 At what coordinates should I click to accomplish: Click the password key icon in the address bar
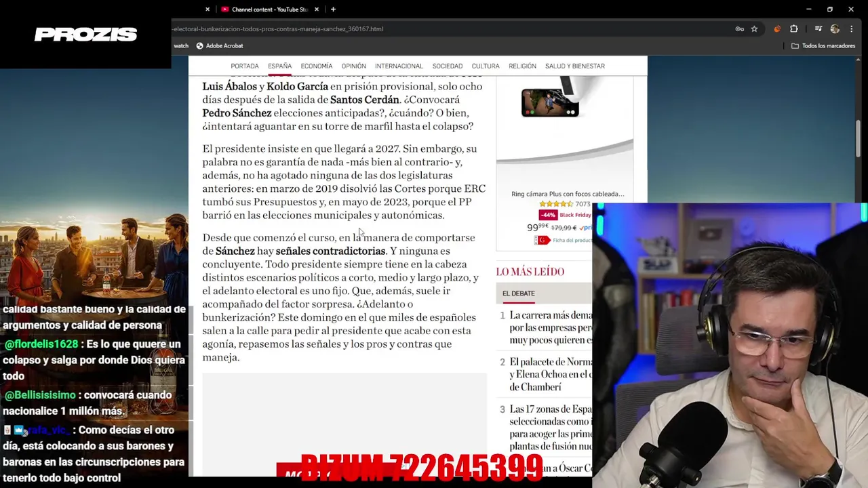(740, 29)
